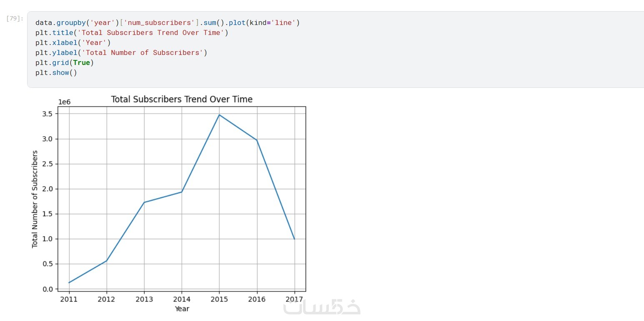This screenshot has height=321, width=644.
Task: Click the 2016 data point on the line
Action: coord(257,140)
